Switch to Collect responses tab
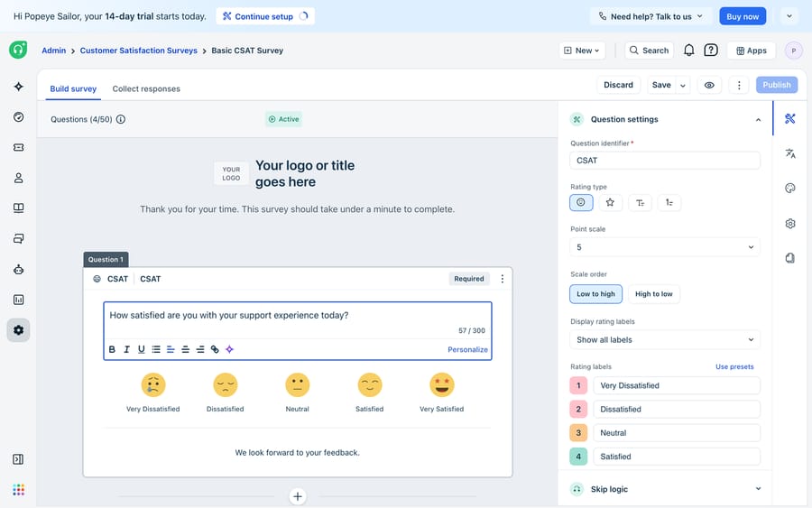The height and width of the screenshot is (508, 812). pos(146,88)
